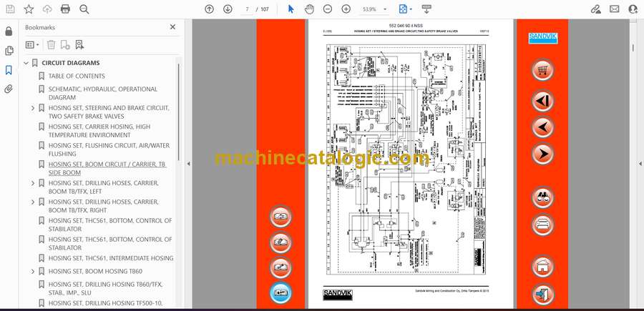Viewport: 644px width, 311px height.
Task: Click the exit door round button
Action: [542, 294]
